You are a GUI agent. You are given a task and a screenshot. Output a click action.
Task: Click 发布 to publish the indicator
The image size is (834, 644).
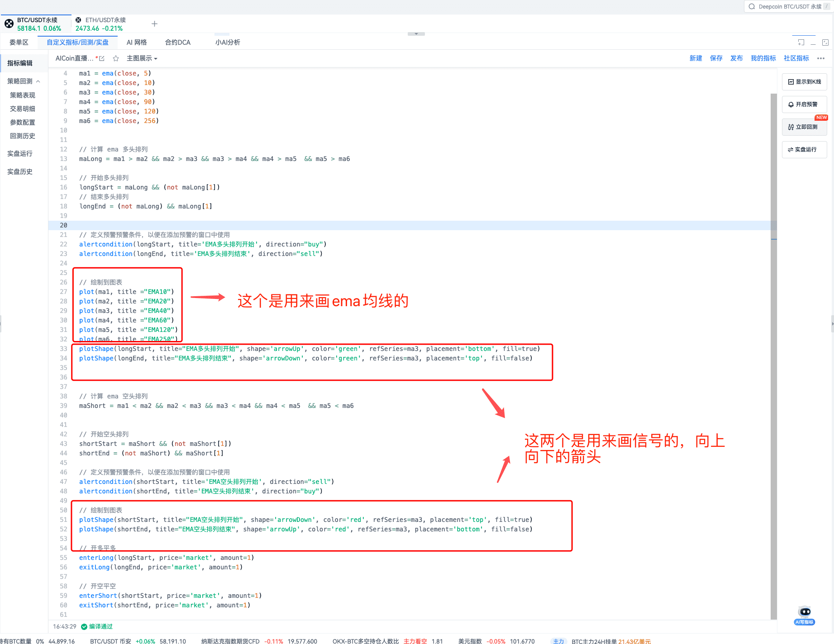736,58
